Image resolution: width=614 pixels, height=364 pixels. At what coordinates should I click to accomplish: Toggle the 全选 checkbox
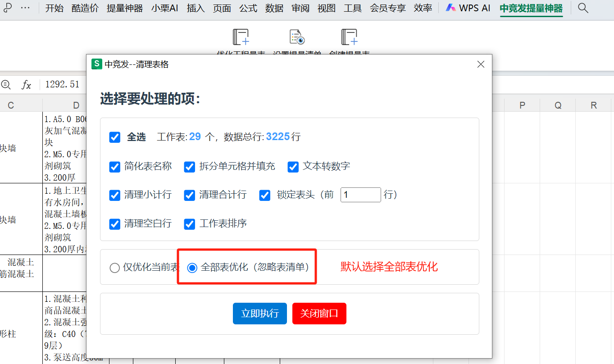click(x=115, y=137)
